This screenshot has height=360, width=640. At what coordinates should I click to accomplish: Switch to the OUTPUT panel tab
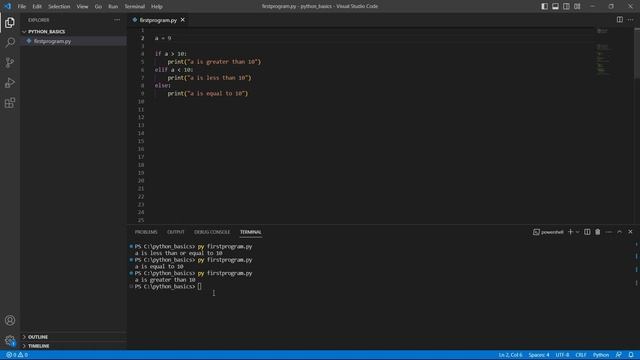176,232
